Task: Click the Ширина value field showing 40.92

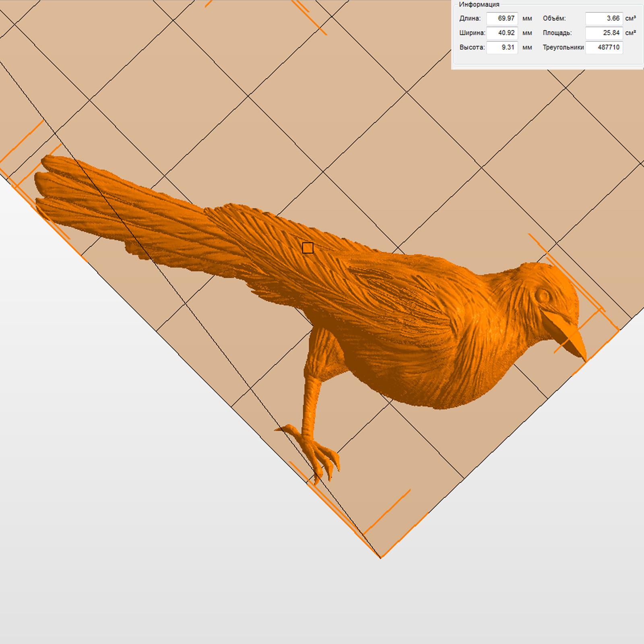Action: click(x=502, y=33)
